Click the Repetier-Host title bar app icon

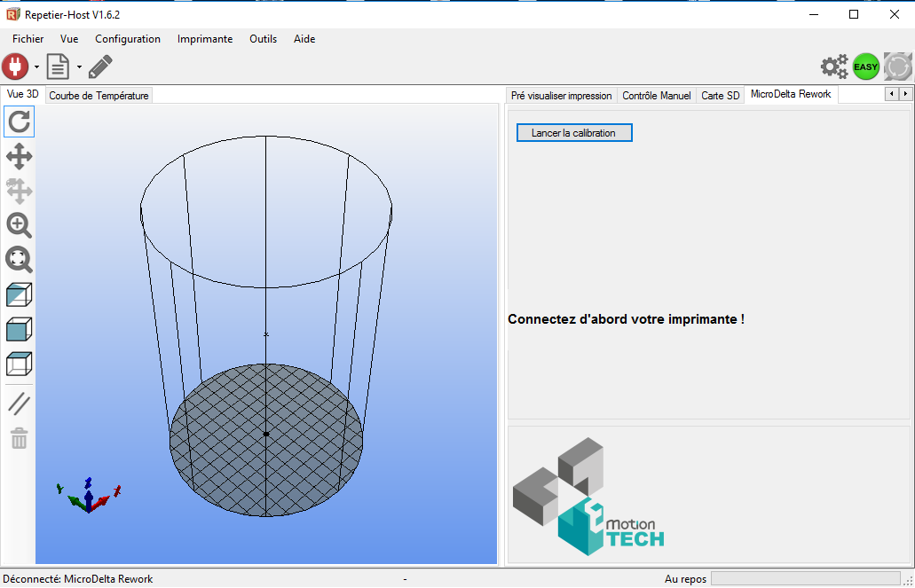point(12,14)
